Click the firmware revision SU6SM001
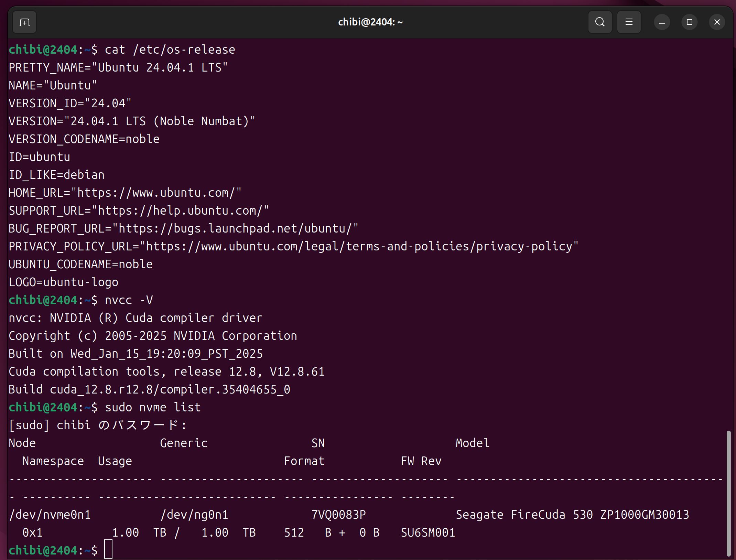Viewport: 736px width, 560px height. pos(428,533)
